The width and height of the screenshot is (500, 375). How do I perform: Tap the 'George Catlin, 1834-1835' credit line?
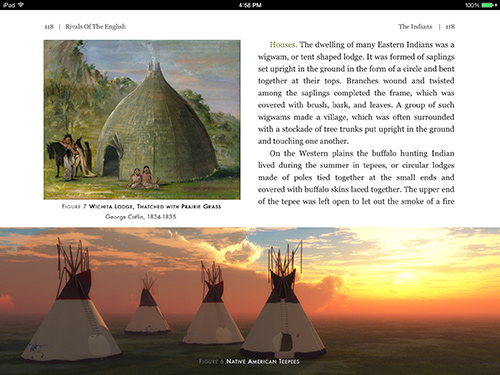click(141, 217)
